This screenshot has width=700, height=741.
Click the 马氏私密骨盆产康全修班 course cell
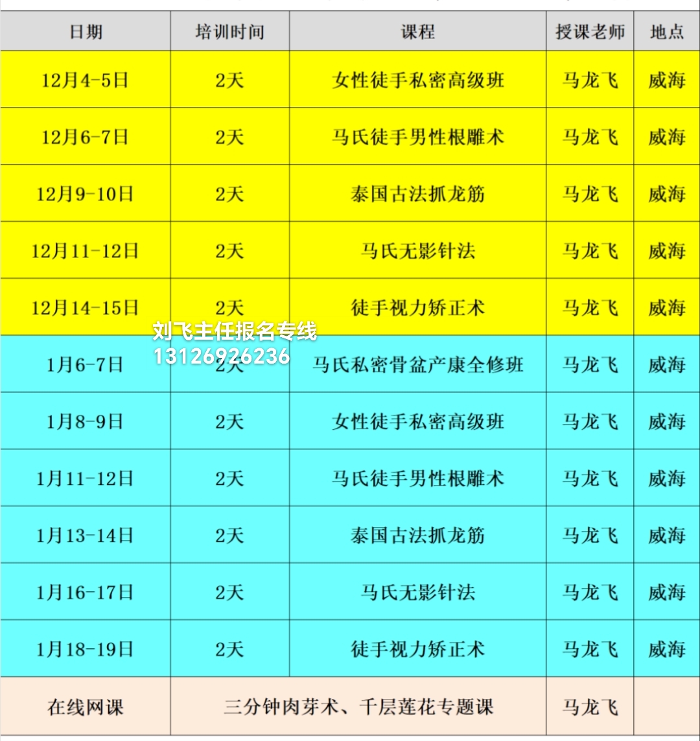pyautogui.click(x=417, y=365)
